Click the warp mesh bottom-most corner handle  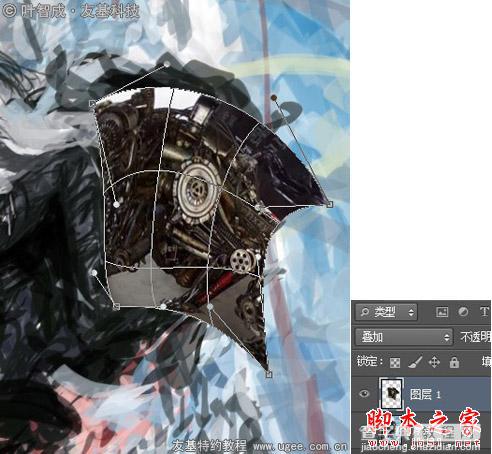tap(269, 374)
